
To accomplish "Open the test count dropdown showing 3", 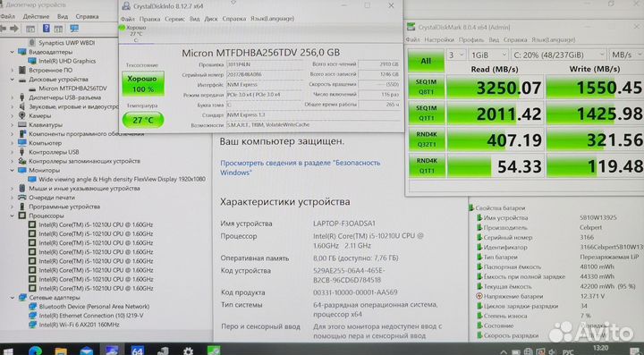I will click(x=456, y=55).
